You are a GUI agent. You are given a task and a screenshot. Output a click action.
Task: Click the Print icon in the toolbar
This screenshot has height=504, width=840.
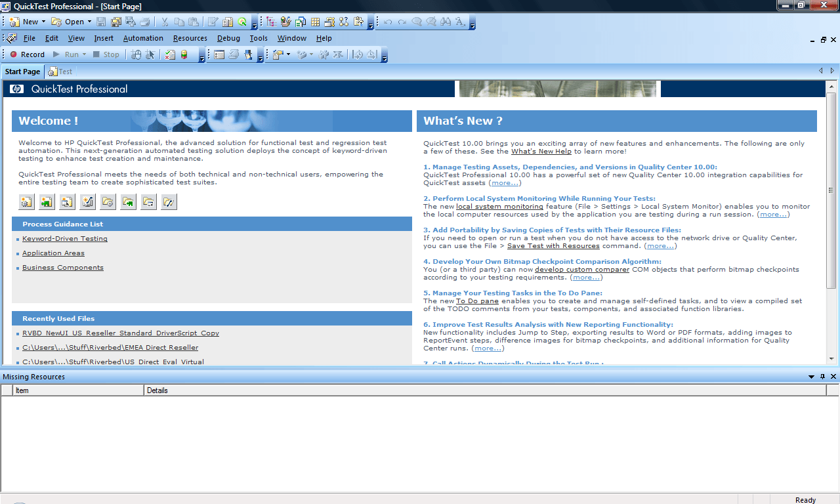144,22
